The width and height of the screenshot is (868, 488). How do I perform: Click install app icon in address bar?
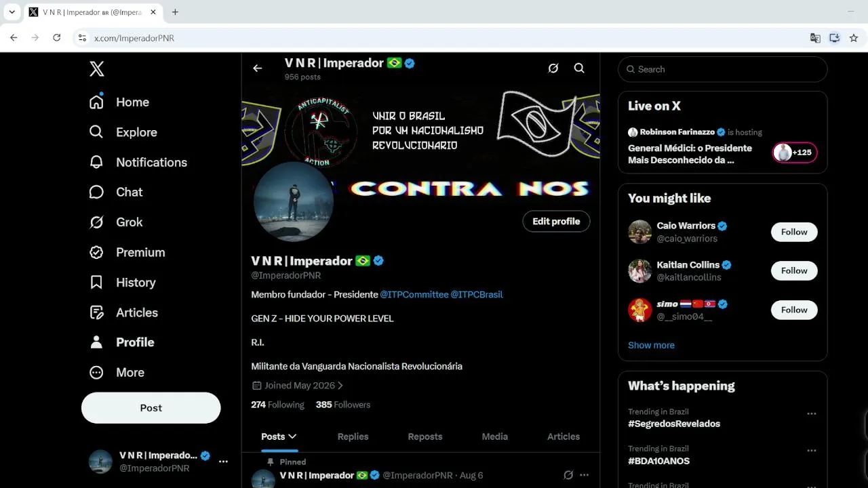tap(834, 38)
